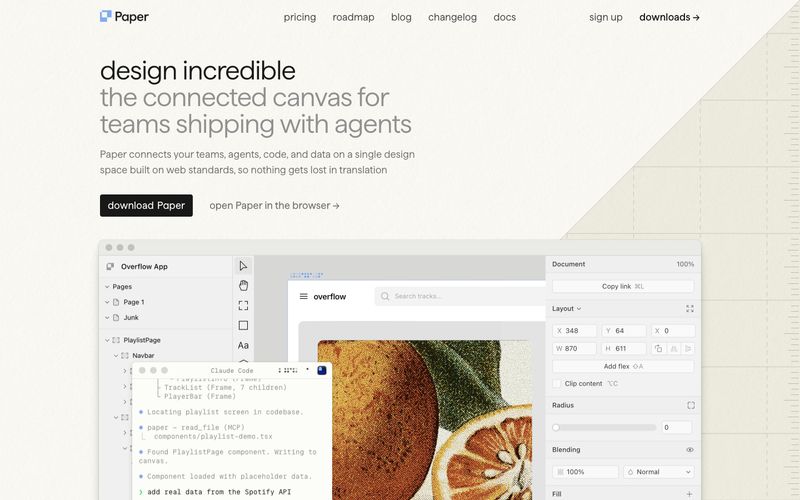This screenshot has width=800, height=500.
Task: Select the Junk page row
Action: (166, 317)
